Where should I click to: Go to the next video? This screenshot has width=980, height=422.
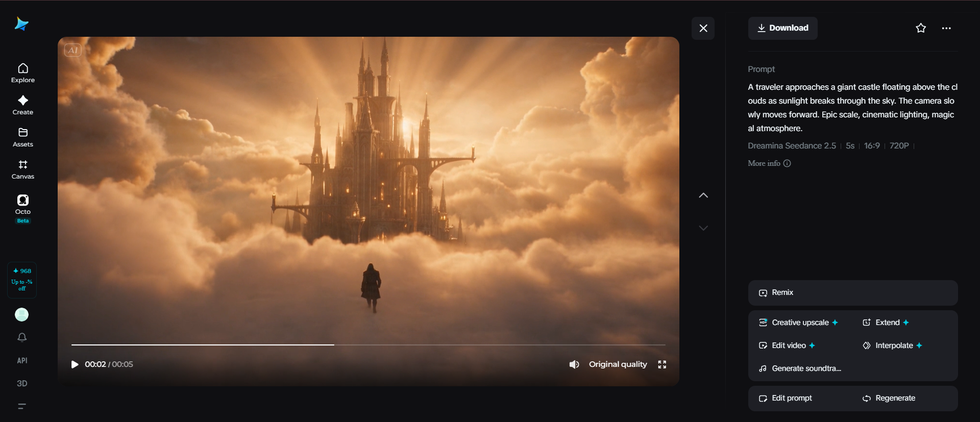tap(703, 228)
